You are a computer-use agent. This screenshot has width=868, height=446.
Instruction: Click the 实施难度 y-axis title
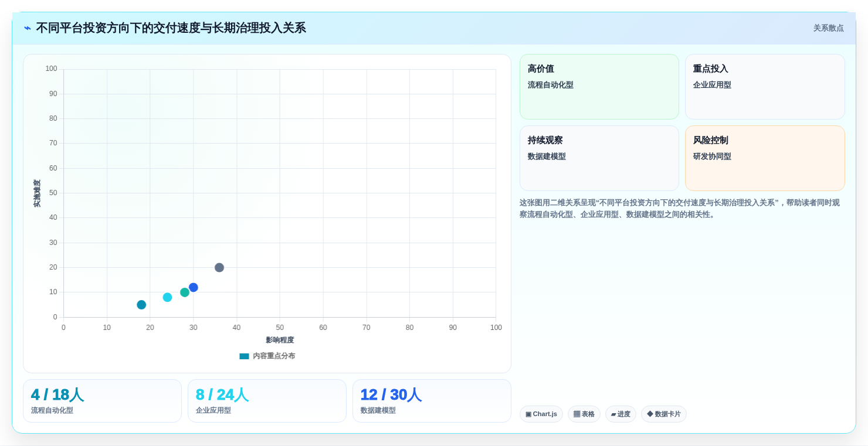[37, 193]
